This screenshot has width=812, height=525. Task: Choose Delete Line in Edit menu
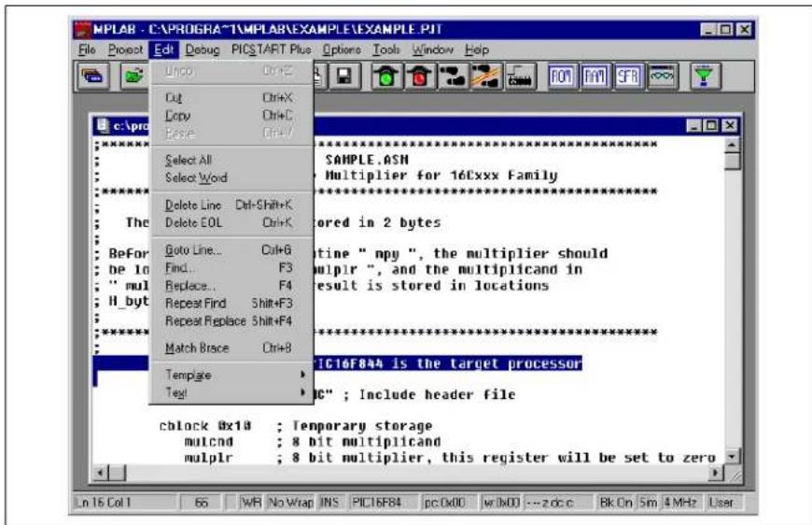pyautogui.click(x=231, y=206)
